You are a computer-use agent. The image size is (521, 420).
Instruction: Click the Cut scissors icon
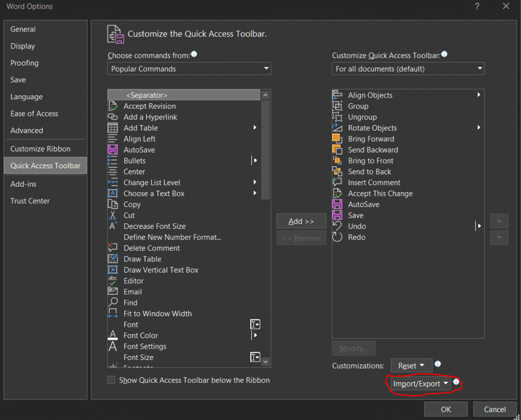pos(113,215)
